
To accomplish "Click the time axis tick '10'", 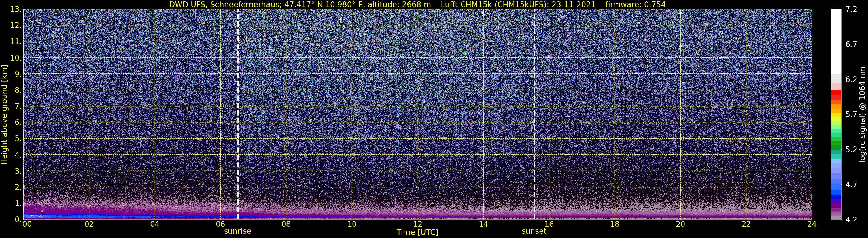I will [x=352, y=224].
